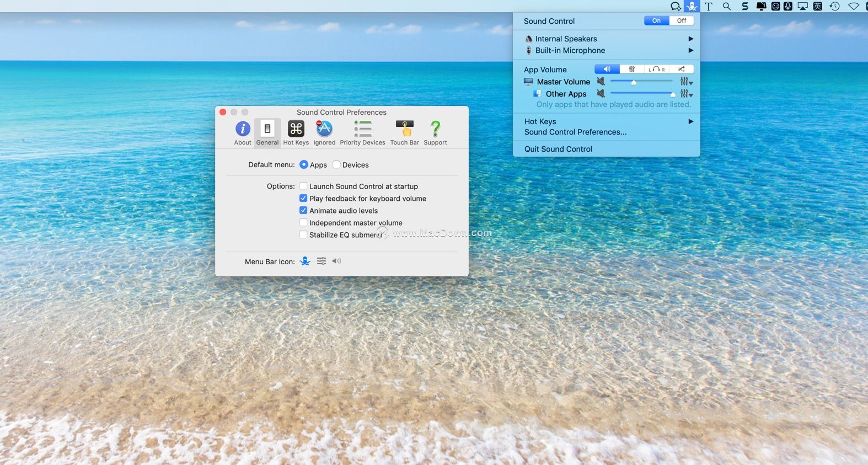Open the Touch Bar preferences tab

point(404,133)
